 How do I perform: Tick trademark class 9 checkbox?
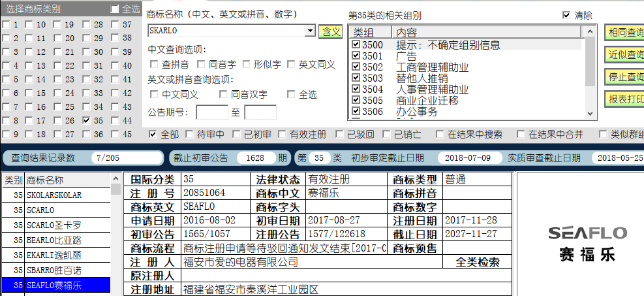click(6, 134)
